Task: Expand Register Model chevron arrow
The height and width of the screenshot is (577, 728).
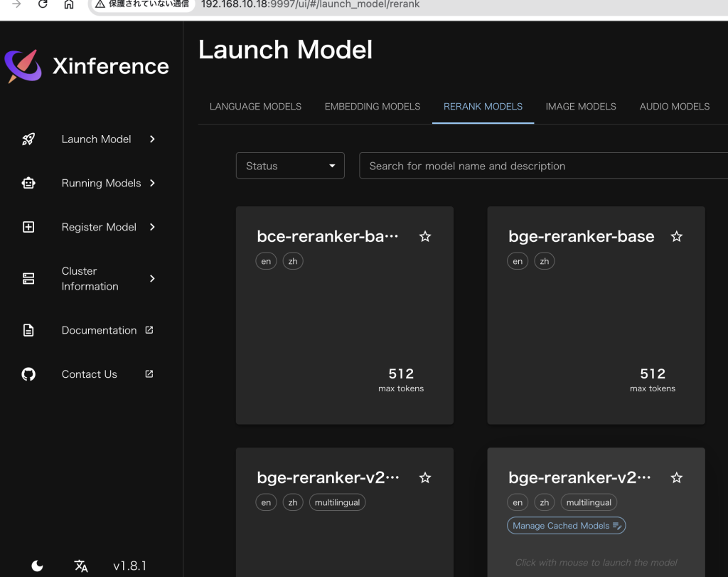Action: point(152,228)
